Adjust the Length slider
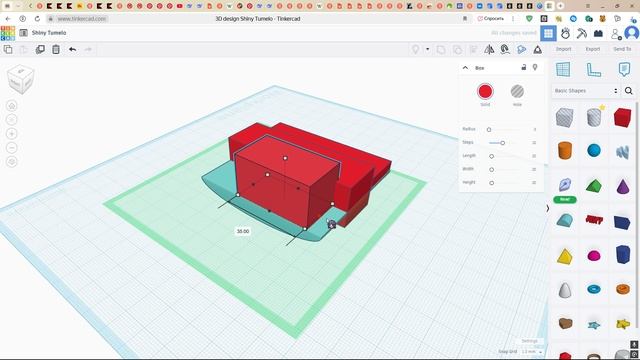The height and width of the screenshot is (360, 640). click(x=491, y=156)
